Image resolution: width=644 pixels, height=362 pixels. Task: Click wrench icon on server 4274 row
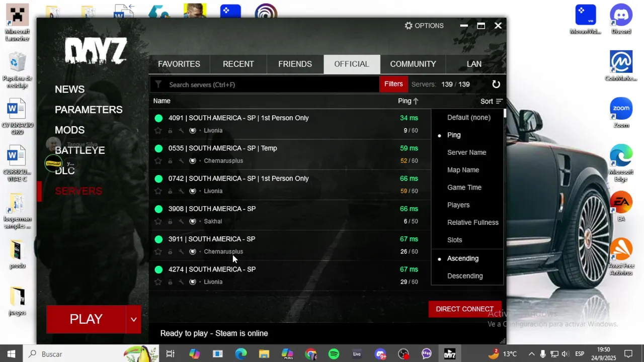181,282
